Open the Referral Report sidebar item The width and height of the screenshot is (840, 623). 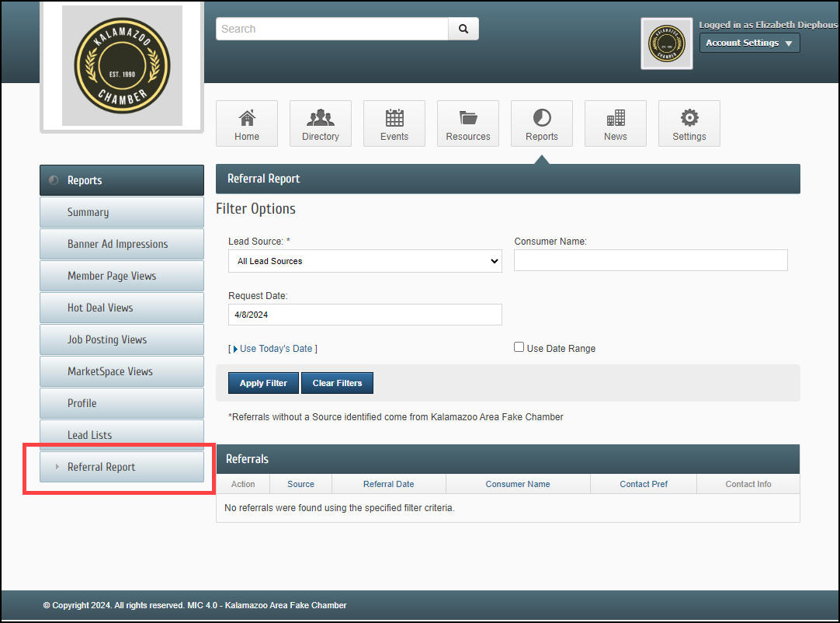coord(122,467)
